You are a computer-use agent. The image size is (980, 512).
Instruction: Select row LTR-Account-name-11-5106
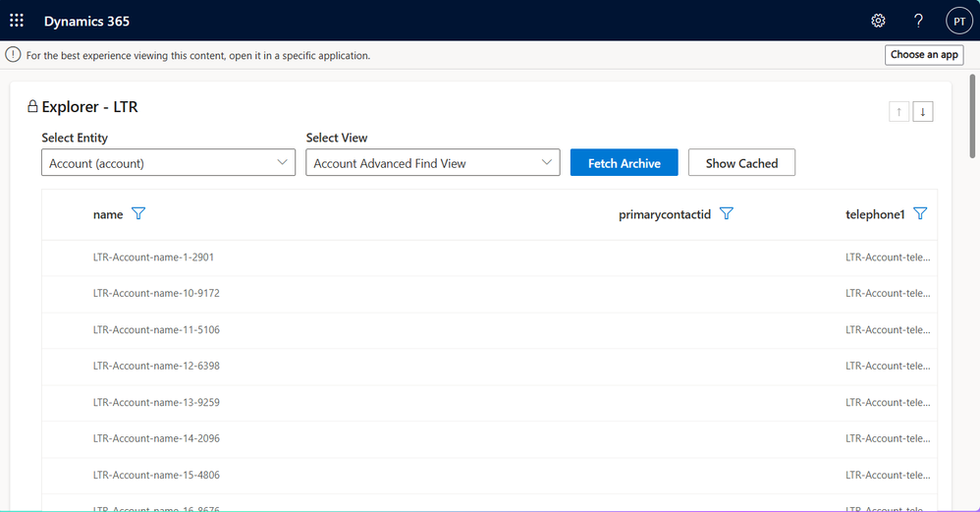click(489, 330)
